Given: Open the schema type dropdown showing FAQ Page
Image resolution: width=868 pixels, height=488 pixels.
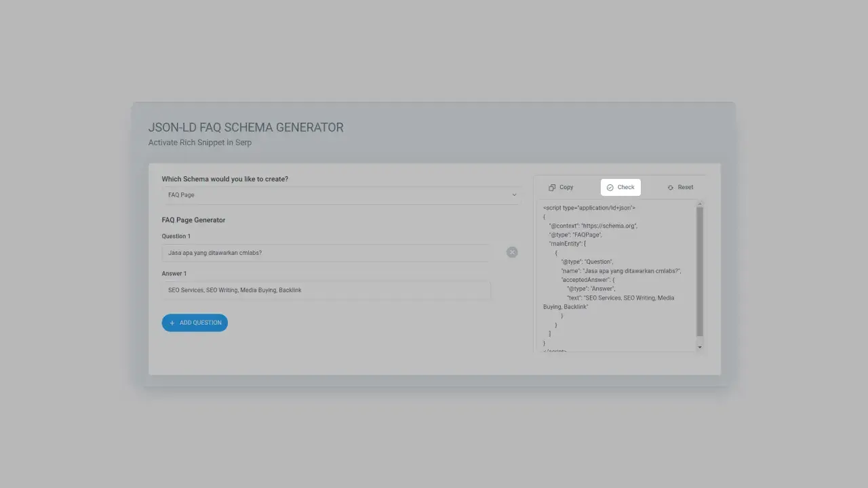Looking at the screenshot, I should coord(341,195).
